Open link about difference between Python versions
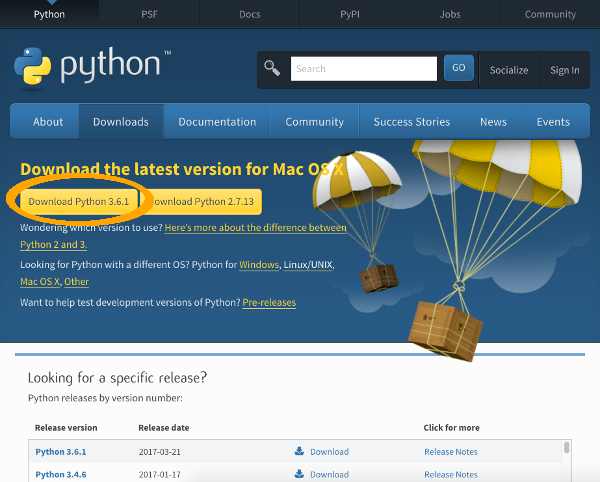The height and width of the screenshot is (482, 600). point(256,228)
